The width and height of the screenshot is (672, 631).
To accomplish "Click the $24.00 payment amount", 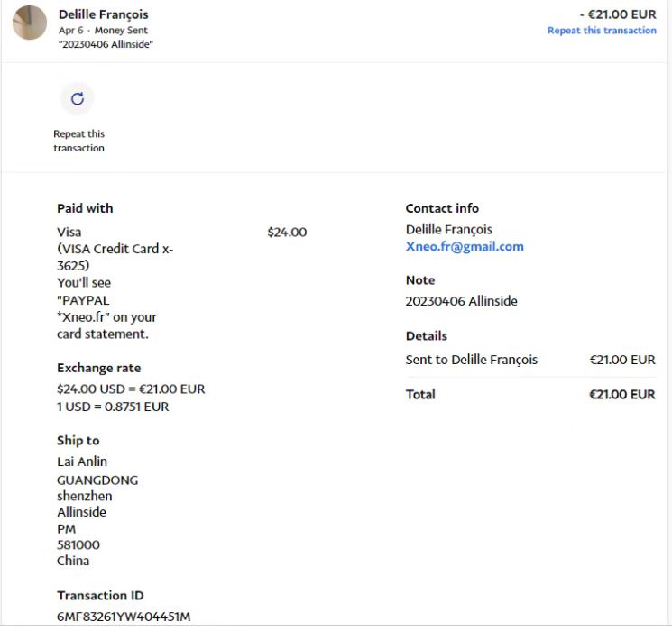I will pos(287,233).
